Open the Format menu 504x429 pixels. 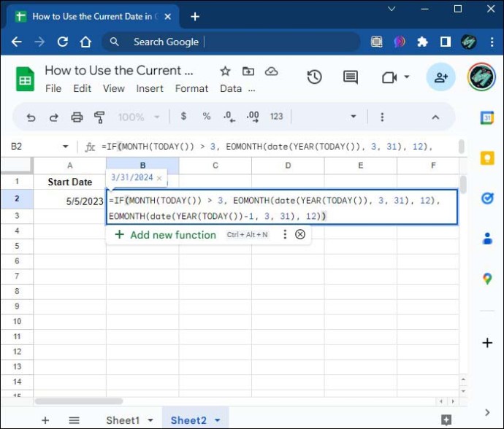[x=191, y=88]
